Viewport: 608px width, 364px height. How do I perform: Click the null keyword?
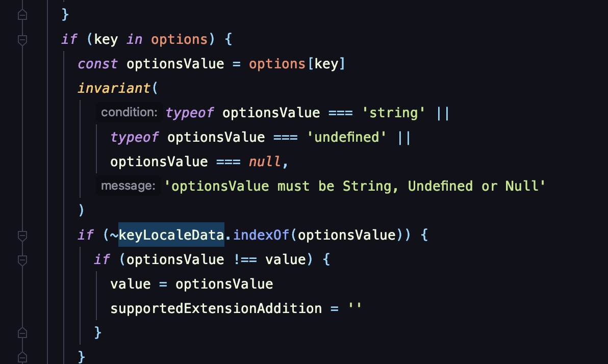(x=265, y=162)
